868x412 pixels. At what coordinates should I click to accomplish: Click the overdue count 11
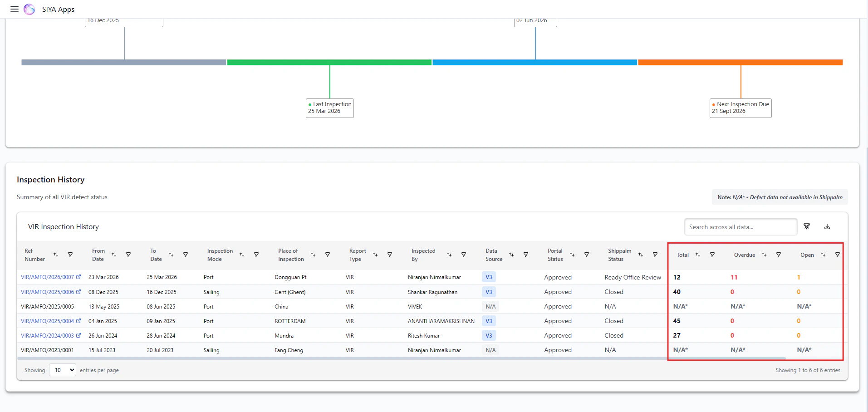coord(734,277)
